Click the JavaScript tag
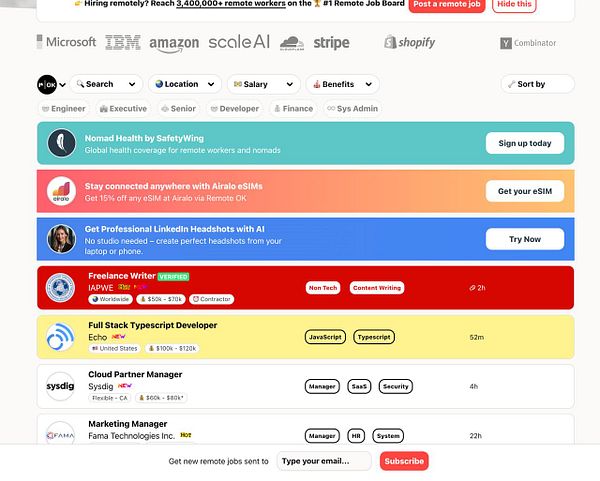600x481 pixels. 325,337
